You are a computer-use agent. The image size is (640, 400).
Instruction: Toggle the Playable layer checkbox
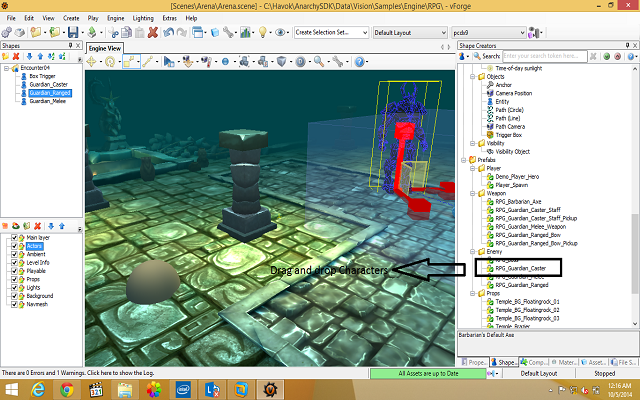14,271
